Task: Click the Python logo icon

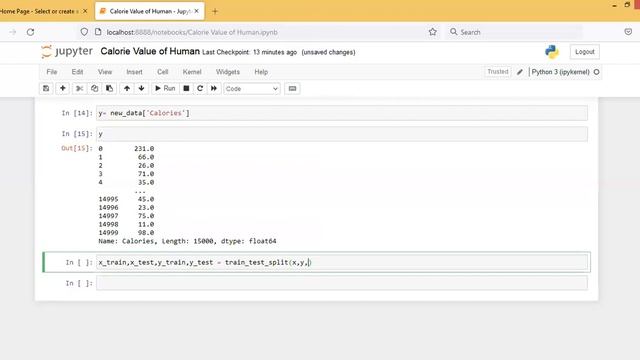Action: pyautogui.click(x=552, y=52)
